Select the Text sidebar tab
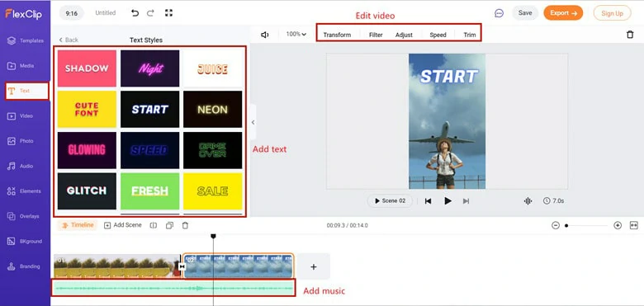 26,91
